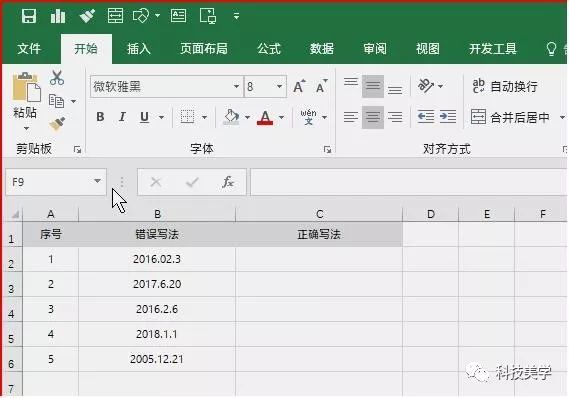Open the 文件 tab
Image resolution: width=569 pixels, height=398 pixels.
(29, 48)
